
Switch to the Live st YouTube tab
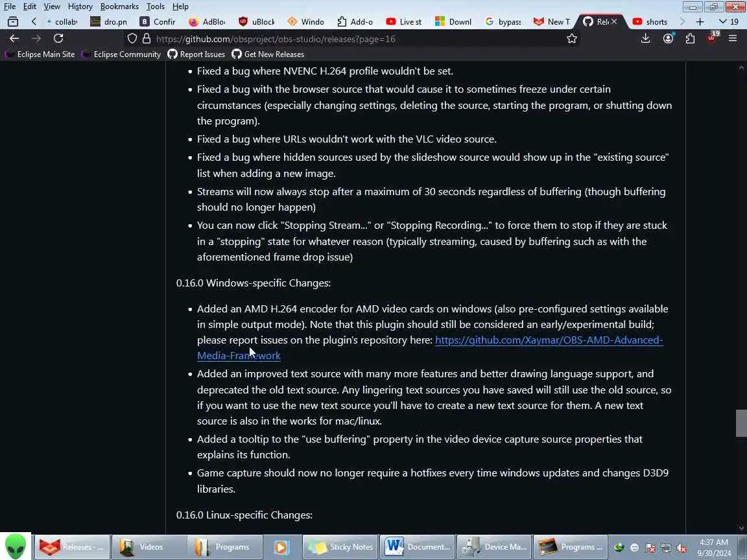(x=403, y=22)
